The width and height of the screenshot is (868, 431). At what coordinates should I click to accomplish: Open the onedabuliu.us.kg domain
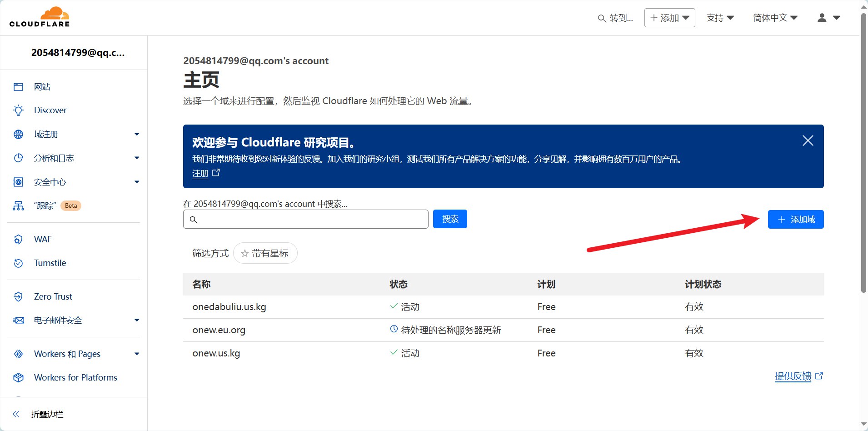click(229, 307)
